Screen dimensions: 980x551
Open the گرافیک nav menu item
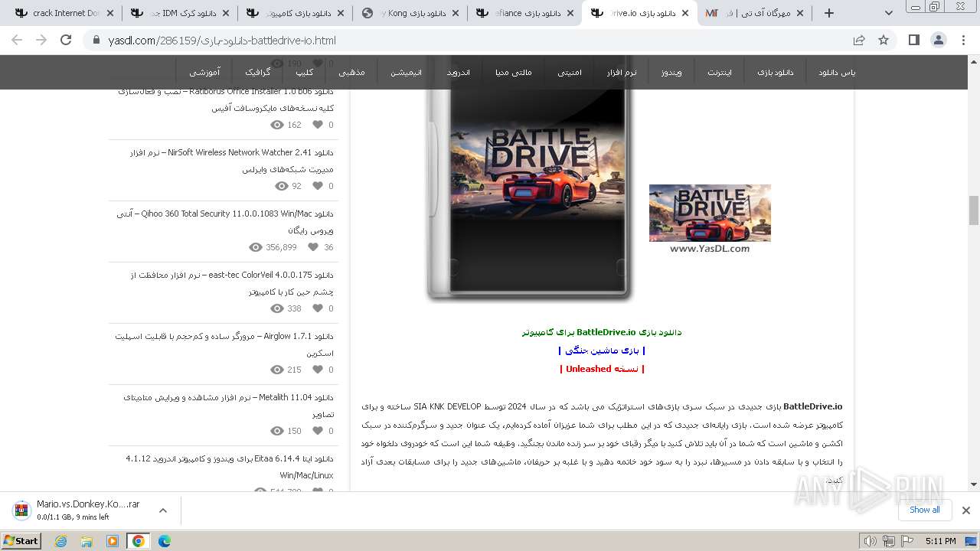click(258, 72)
